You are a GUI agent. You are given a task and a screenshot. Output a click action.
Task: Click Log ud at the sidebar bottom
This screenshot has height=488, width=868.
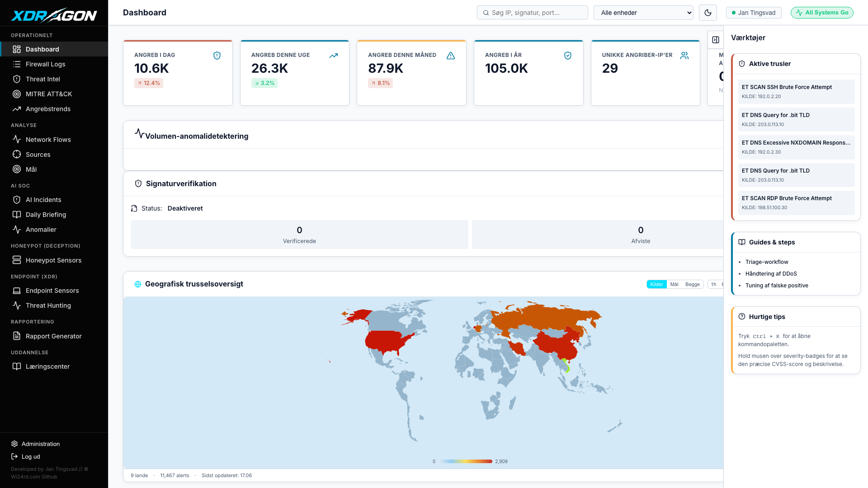(x=31, y=456)
